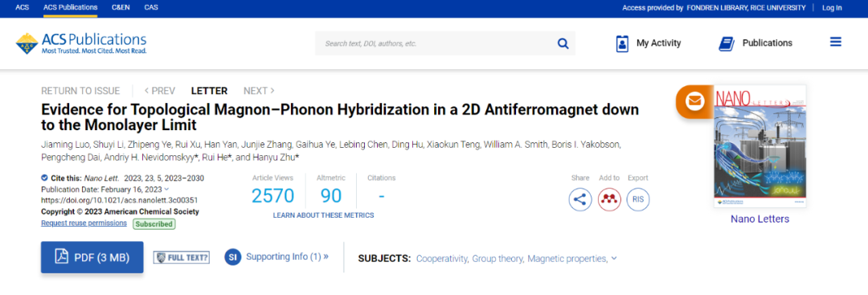Open My Activity icon
This screenshot has width=868, height=295.
[622, 43]
